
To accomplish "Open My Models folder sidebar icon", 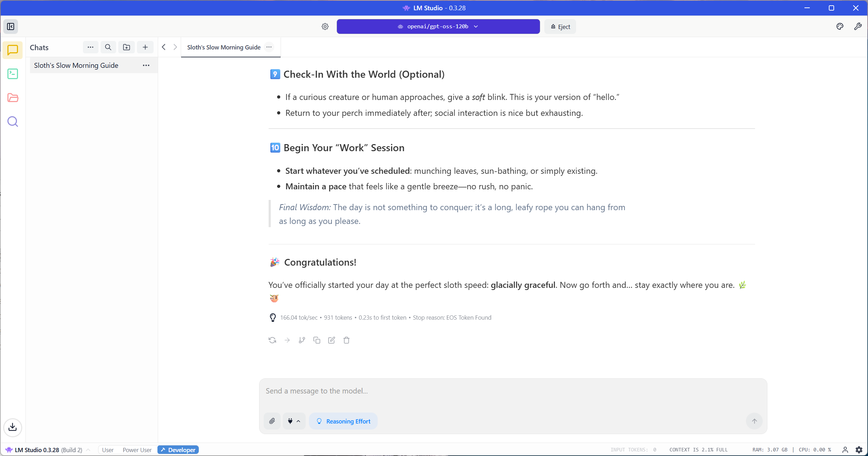I will [x=13, y=98].
